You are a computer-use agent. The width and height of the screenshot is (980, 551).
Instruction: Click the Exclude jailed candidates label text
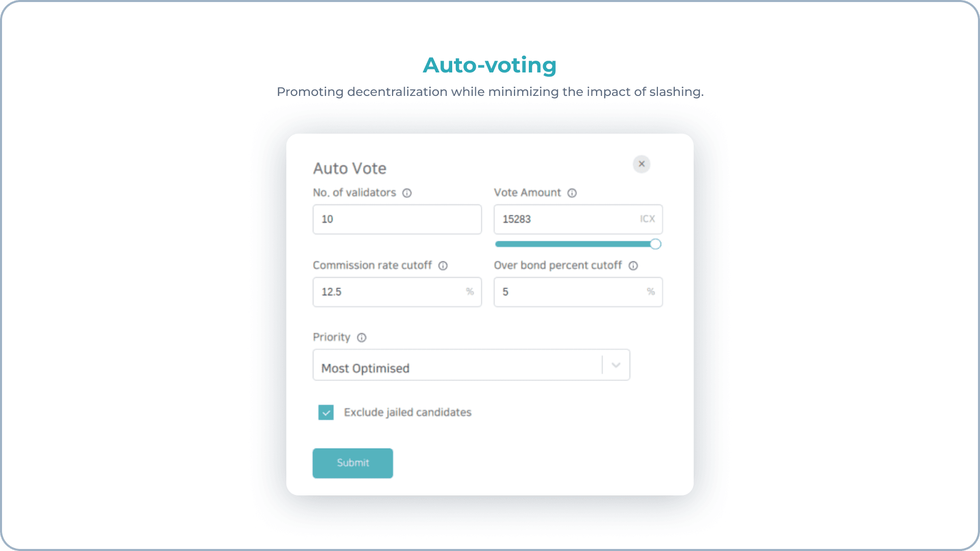pyautogui.click(x=407, y=412)
